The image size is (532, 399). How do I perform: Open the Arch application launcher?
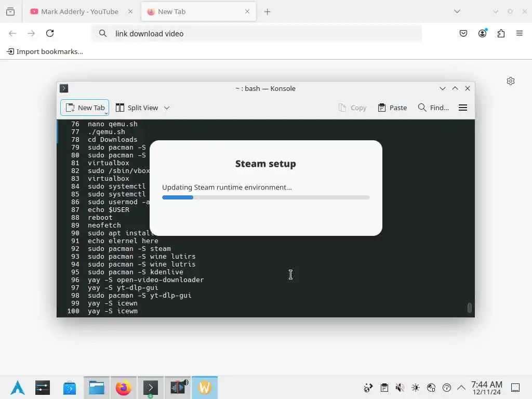pyautogui.click(x=17, y=388)
